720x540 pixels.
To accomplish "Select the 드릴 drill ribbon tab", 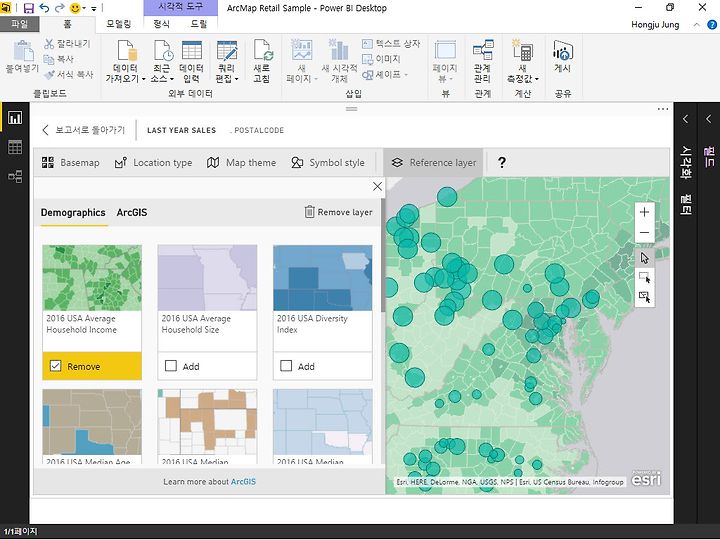I will pyautogui.click(x=199, y=24).
